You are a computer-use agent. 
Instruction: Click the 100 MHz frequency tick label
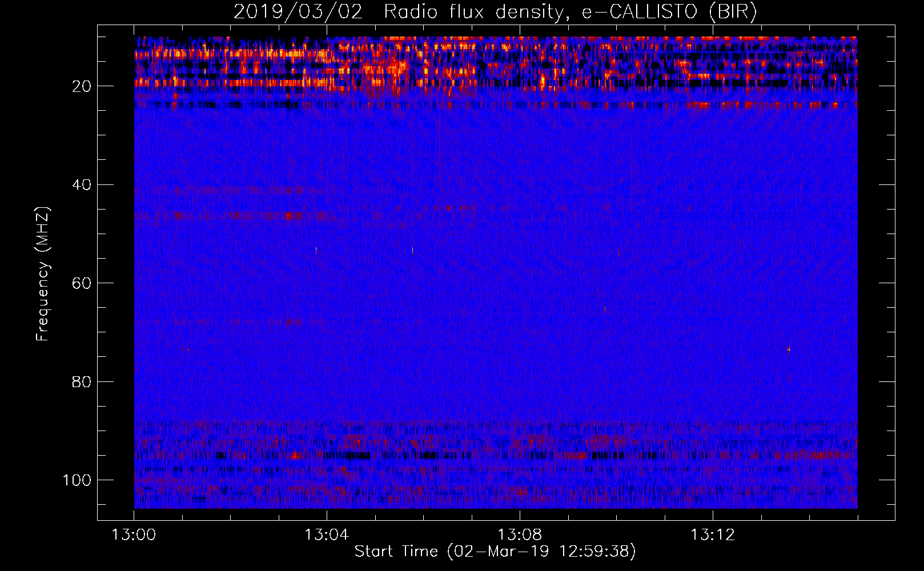point(77,480)
